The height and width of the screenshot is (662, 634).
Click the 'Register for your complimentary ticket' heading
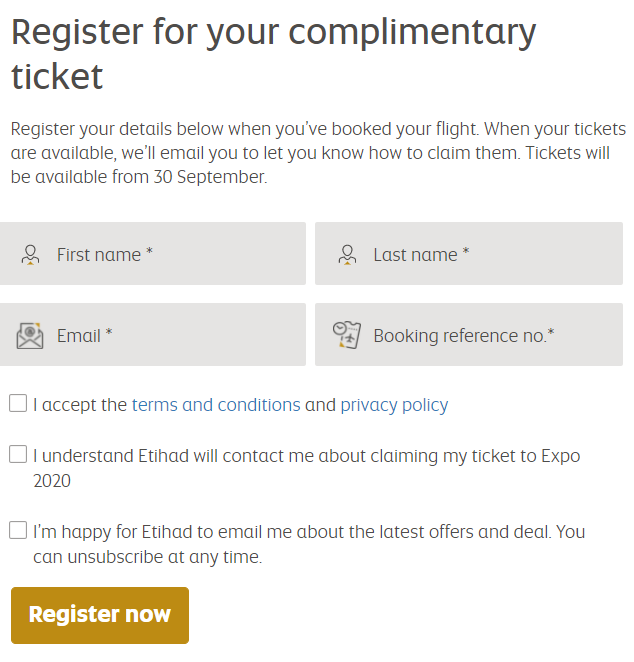[x=273, y=54]
